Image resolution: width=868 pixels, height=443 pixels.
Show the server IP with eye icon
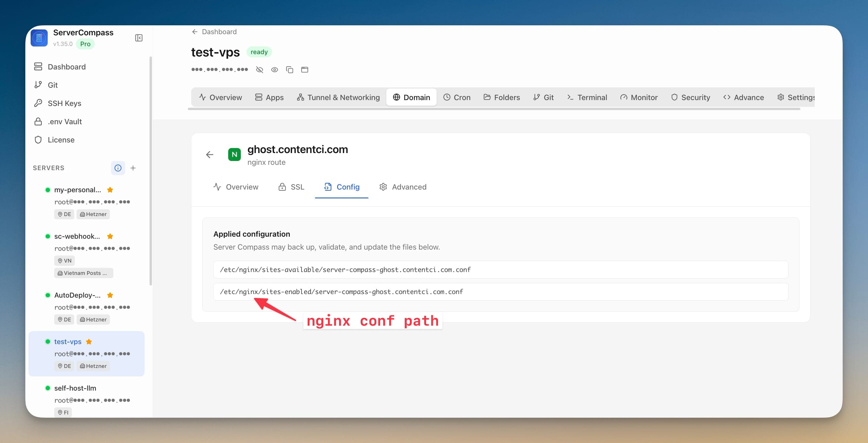(275, 70)
